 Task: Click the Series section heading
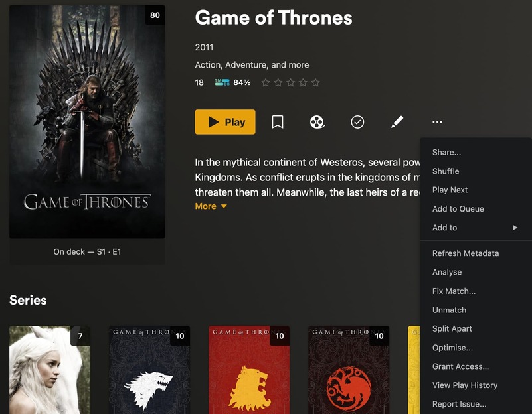coord(28,300)
